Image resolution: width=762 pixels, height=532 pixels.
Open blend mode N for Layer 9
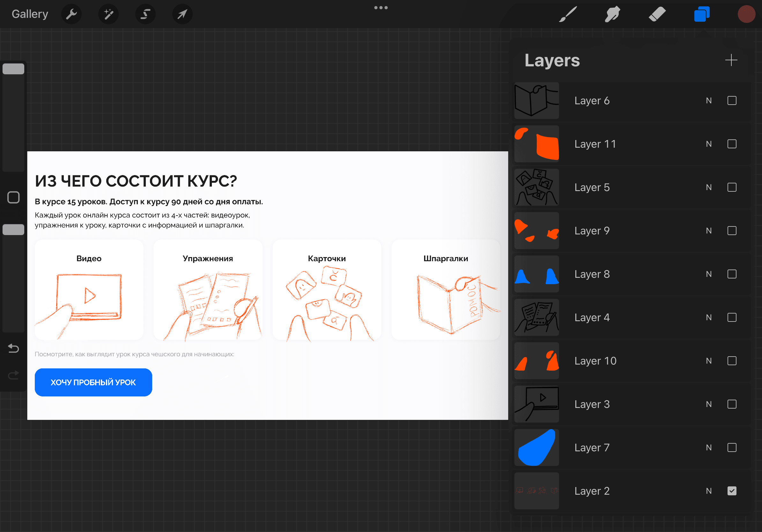pos(709,231)
